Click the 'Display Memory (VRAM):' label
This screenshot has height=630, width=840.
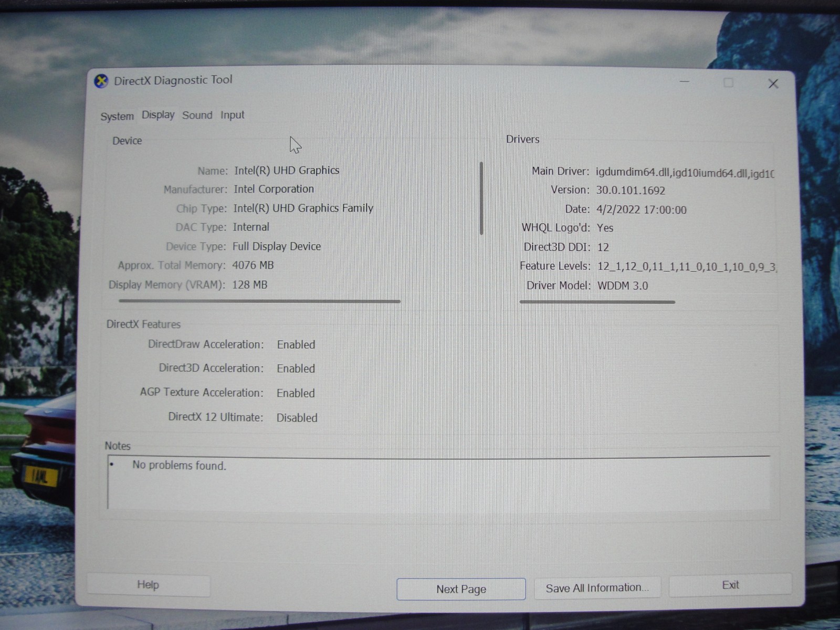tap(166, 285)
